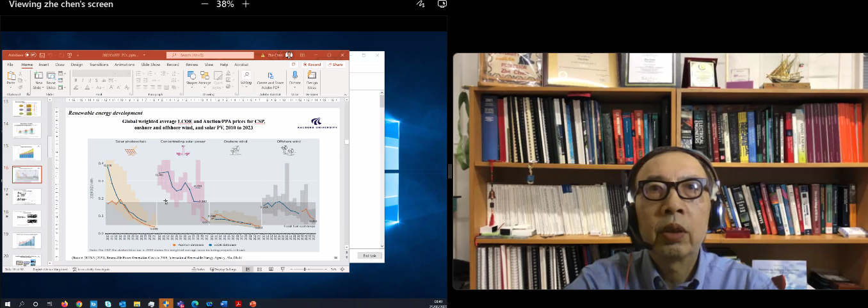Click the Create and Share Adobe PDF icon
868x308 pixels.
tap(270, 76)
